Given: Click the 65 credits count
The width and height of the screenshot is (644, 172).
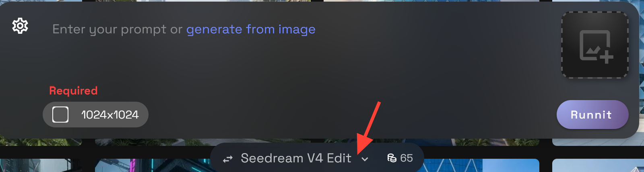Looking at the screenshot, I should coord(407,158).
